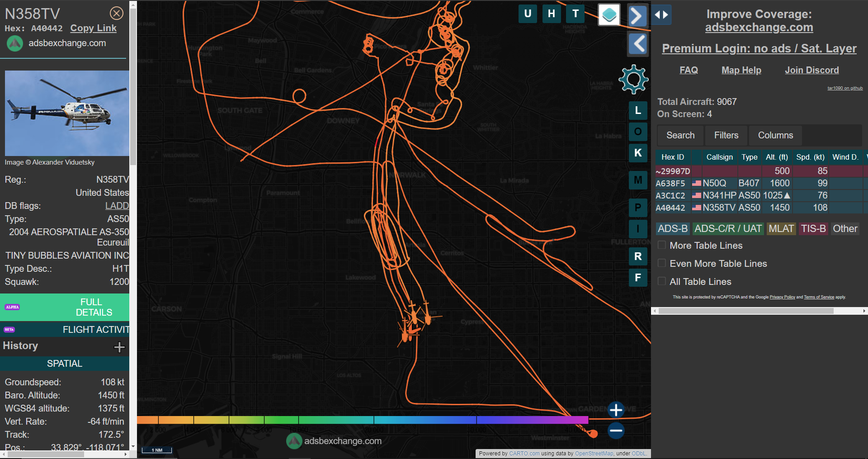Zoom out with the minus button

(x=616, y=431)
